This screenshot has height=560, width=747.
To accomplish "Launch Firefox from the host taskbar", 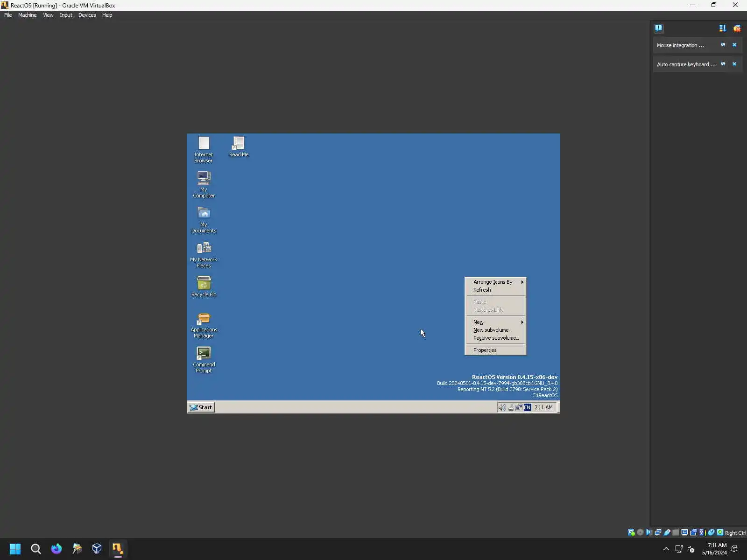I will [x=56, y=549].
